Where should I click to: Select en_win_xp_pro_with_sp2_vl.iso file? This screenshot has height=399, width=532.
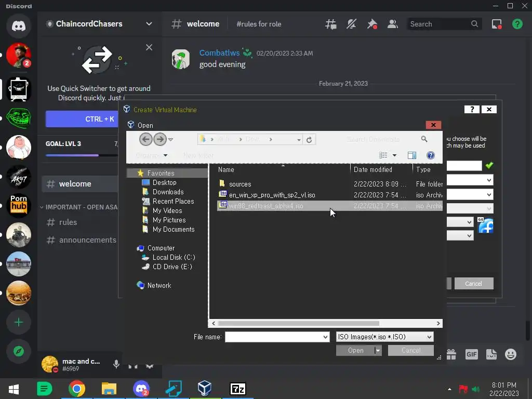(329, 195)
